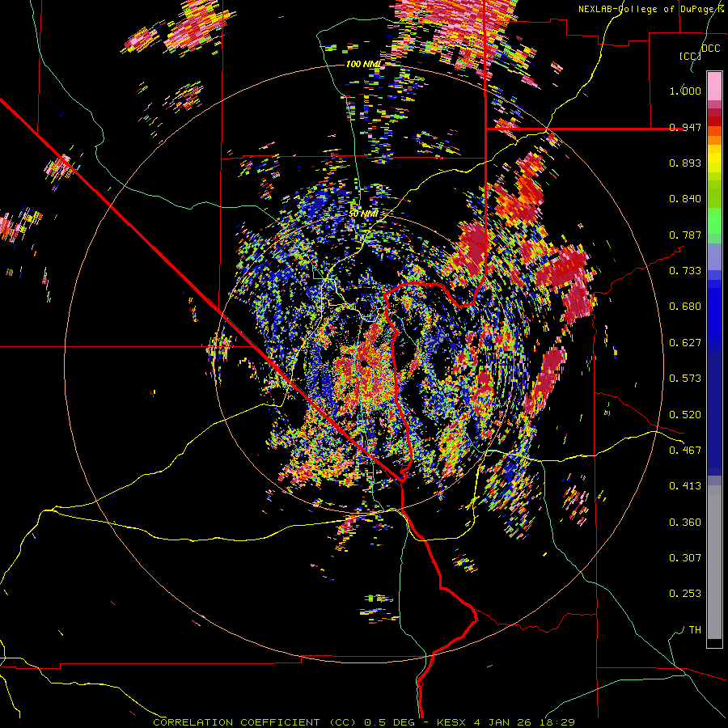Pick the orange color bar segment
The width and height of the screenshot is (728, 728).
714,140
